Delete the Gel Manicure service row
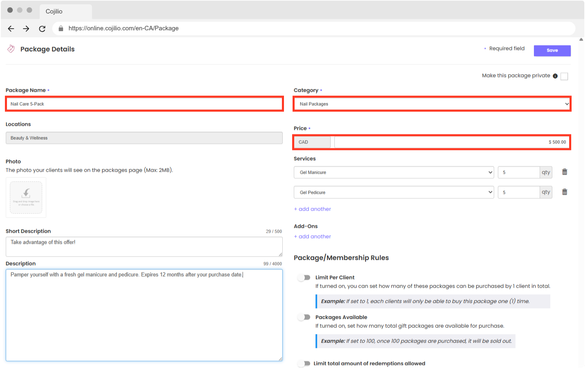588x368 pixels. point(565,172)
